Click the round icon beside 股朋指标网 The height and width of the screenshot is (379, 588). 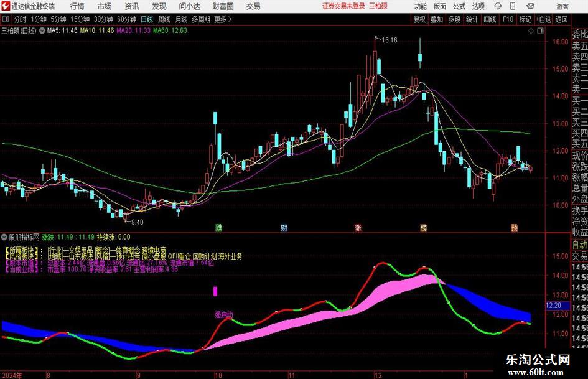pos(4,236)
